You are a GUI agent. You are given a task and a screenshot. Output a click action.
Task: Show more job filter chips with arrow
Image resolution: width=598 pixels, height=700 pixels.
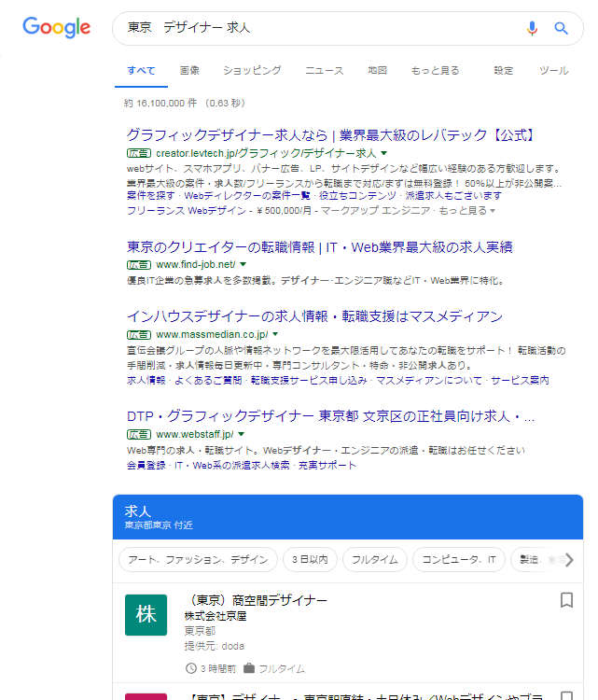569,559
